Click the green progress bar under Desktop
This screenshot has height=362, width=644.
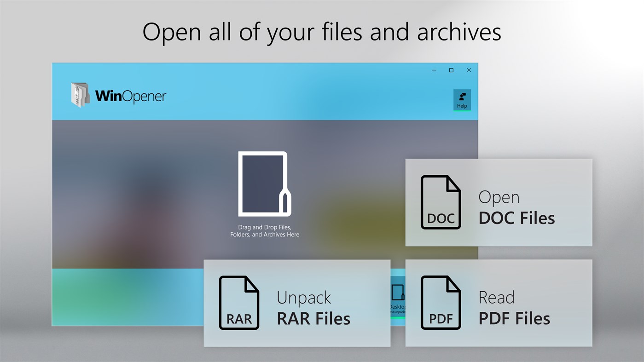398,317
